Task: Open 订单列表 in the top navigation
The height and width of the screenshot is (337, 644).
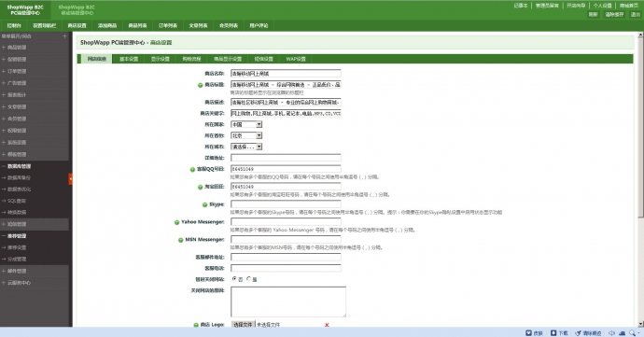Action: (168, 25)
